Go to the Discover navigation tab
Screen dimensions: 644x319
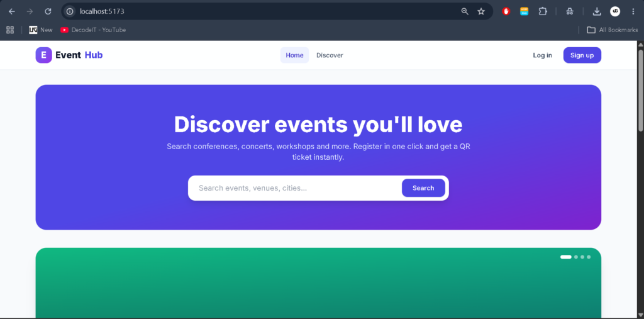[330, 55]
